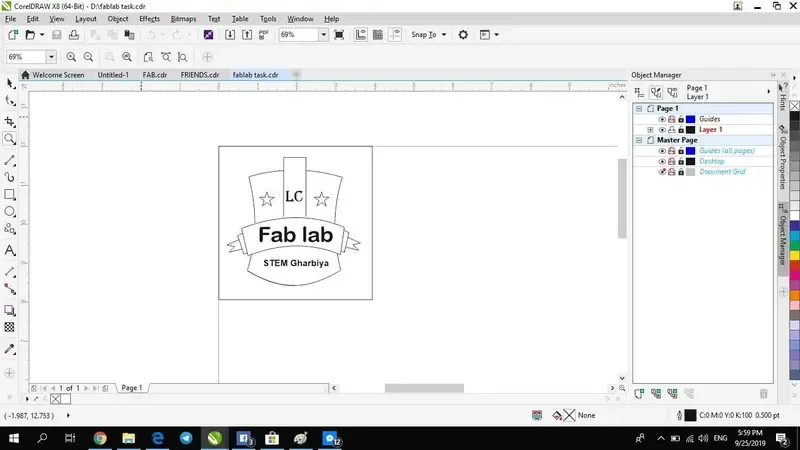
Task: Open Object Properties docker tab
Action: (783, 158)
